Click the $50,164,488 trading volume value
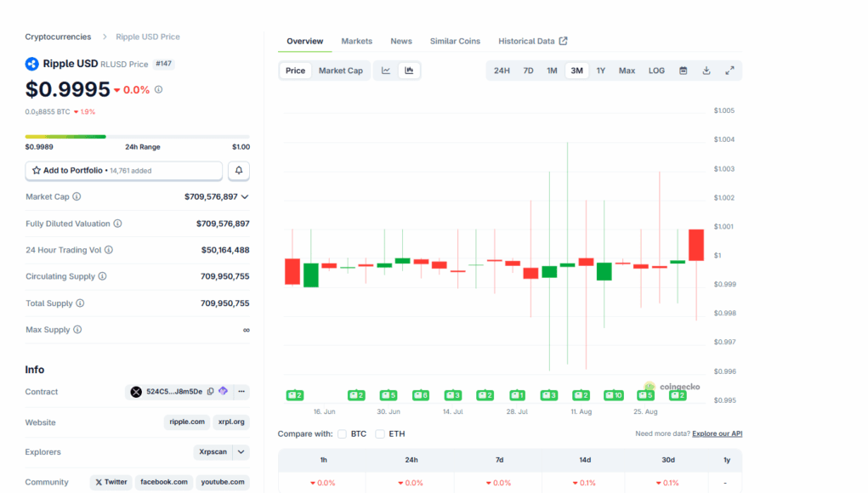The image size is (868, 493). 225,250
